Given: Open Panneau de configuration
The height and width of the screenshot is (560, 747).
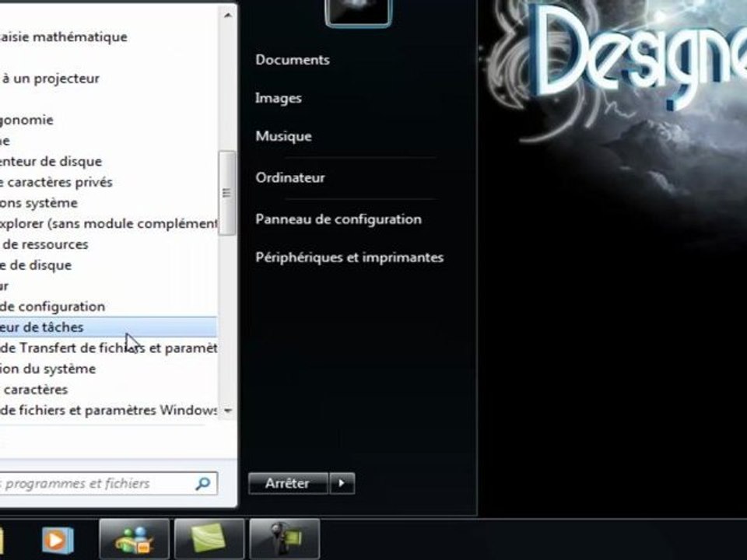Looking at the screenshot, I should click(338, 219).
